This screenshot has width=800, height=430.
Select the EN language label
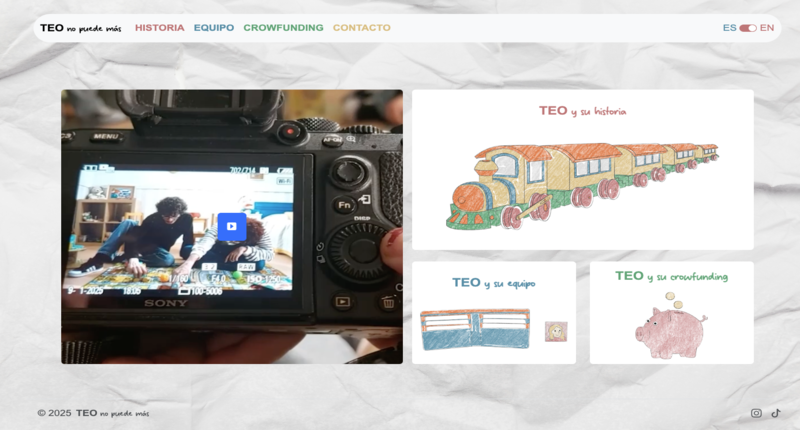point(767,28)
